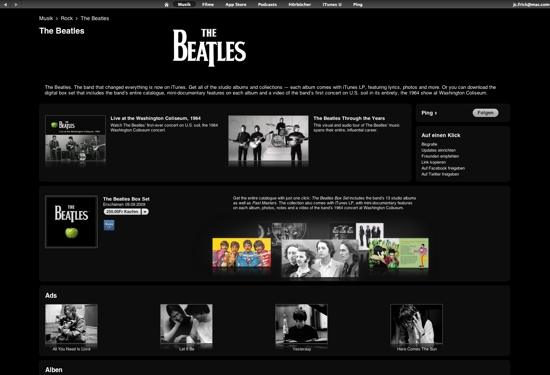Open Live at the Washington Coliseum thumbnail
This screenshot has height=375, width=550.
(x=75, y=138)
